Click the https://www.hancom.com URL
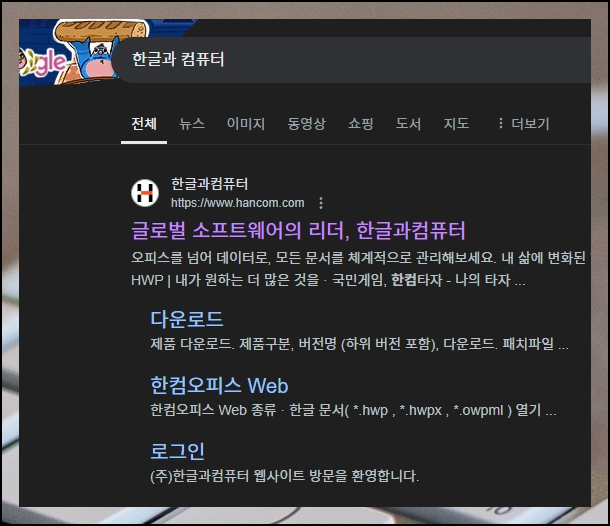 (x=238, y=203)
